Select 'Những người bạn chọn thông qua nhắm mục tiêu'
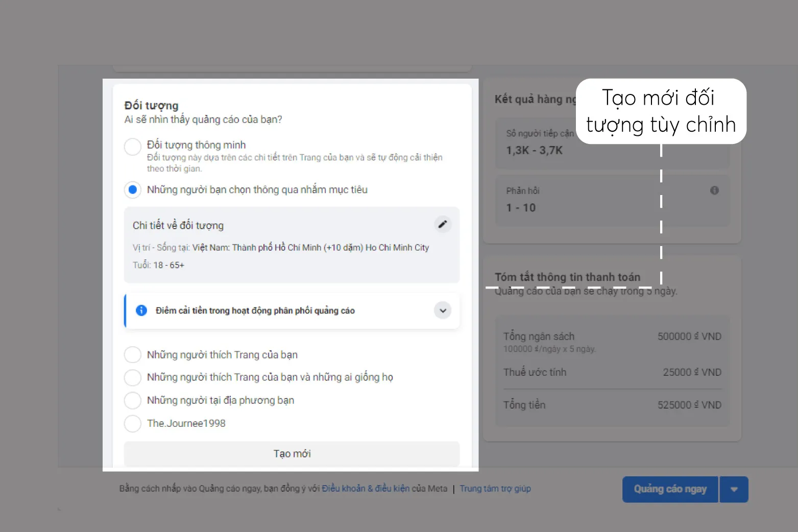This screenshot has height=532, width=798. click(132, 189)
